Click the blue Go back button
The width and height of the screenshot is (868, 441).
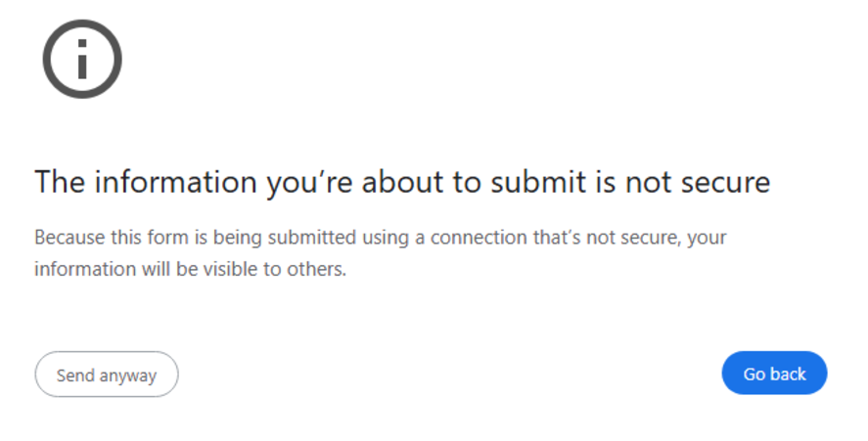774,374
